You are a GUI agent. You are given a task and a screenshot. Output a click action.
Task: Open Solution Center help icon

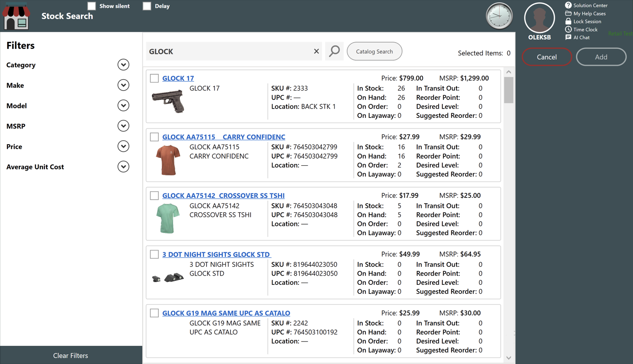(568, 5)
